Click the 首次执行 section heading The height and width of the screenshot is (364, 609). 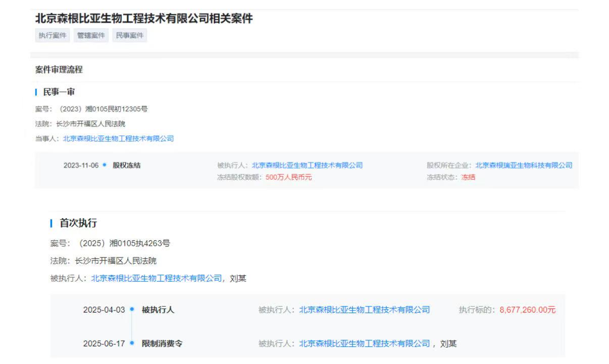click(x=78, y=223)
